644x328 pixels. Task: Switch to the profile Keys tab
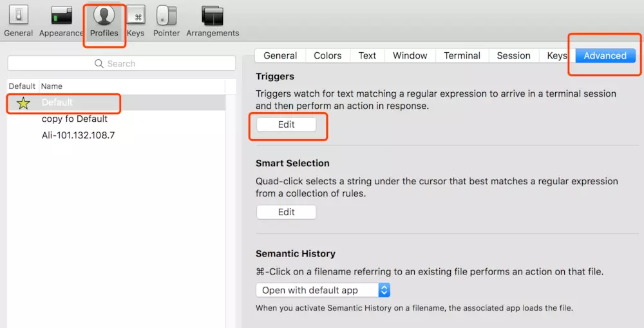(557, 55)
